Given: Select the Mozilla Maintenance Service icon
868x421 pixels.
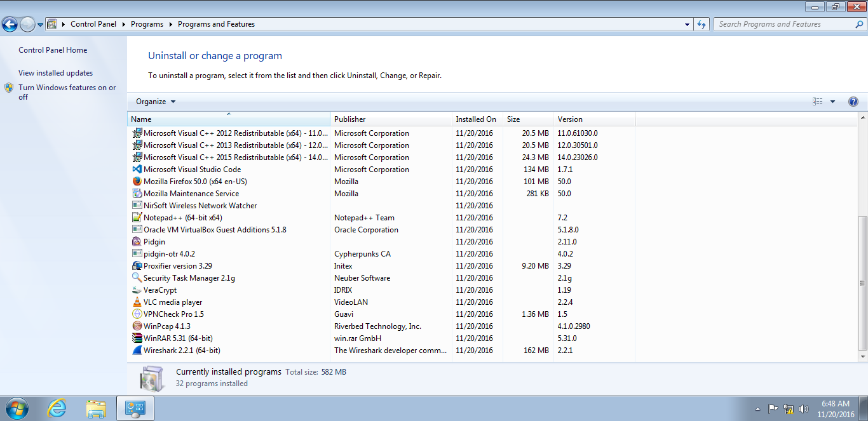Looking at the screenshot, I should (x=137, y=194).
